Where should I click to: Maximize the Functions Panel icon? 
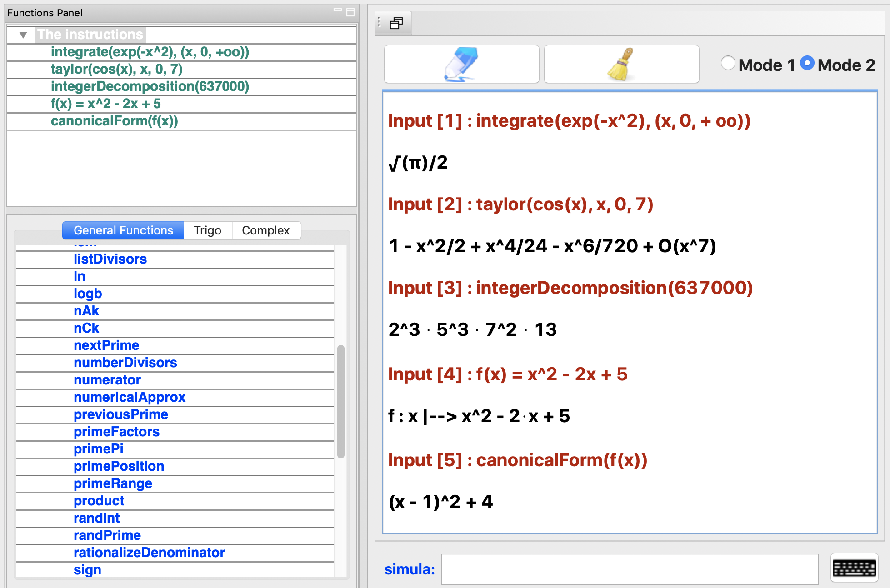[x=350, y=12]
